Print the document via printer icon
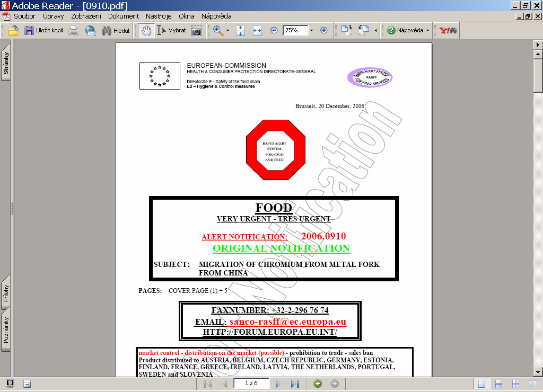The width and height of the screenshot is (543, 392). point(73,30)
